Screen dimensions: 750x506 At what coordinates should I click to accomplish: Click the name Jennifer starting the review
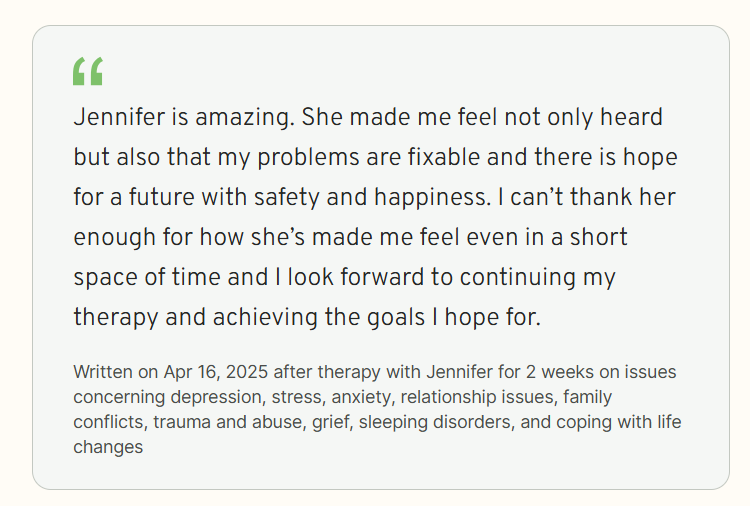pos(119,117)
